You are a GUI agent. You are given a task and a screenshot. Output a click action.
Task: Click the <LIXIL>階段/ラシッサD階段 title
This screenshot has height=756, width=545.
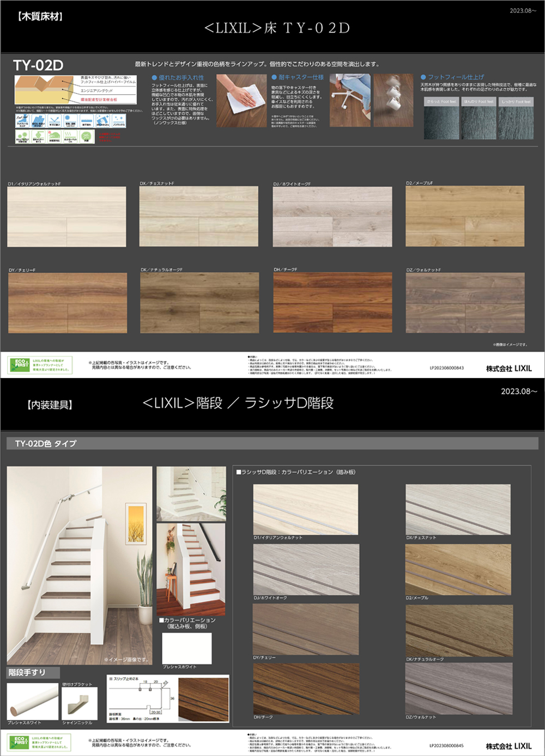[x=238, y=403]
